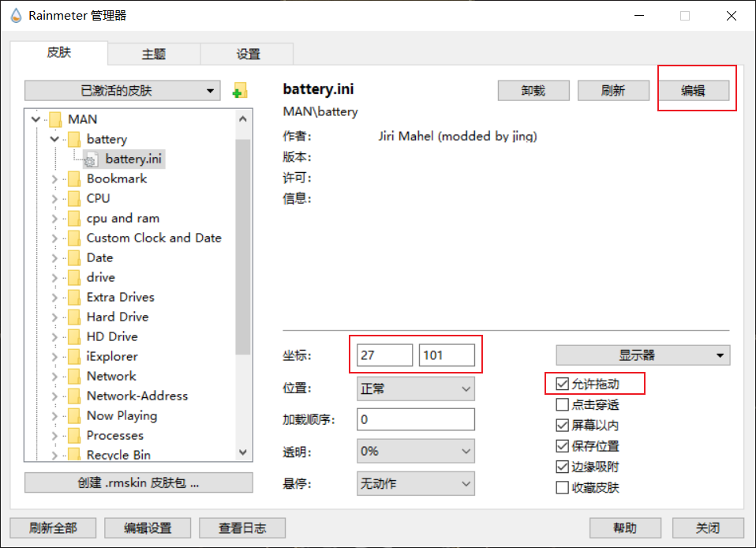The height and width of the screenshot is (548, 756).
Task: Click the CPU folder icon
Action: click(74, 199)
